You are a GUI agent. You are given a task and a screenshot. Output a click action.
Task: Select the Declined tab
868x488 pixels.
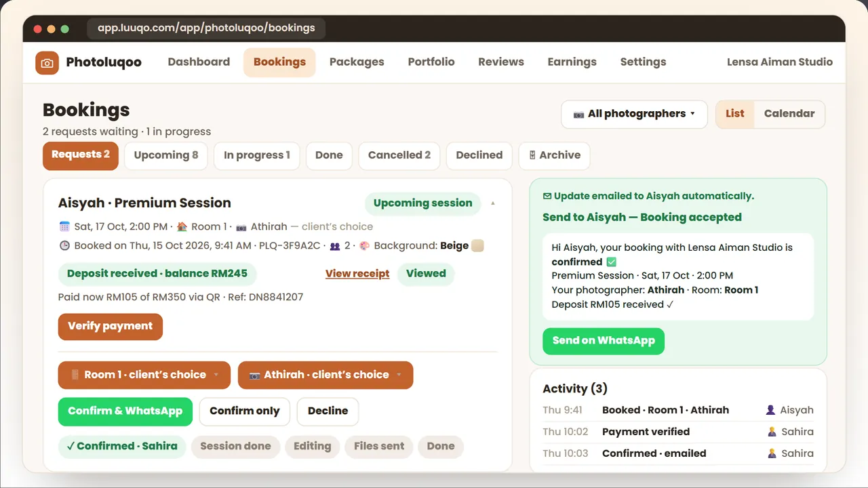[x=479, y=155]
